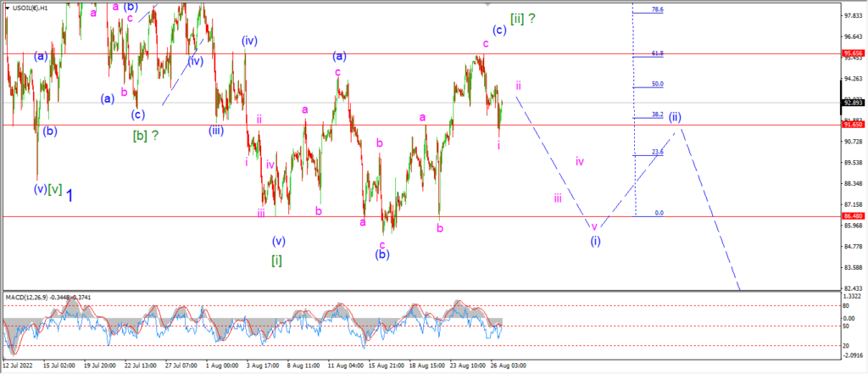868x374 pixels.
Task: Select the 38.2 Fibonacci retracement label
Action: (x=658, y=114)
